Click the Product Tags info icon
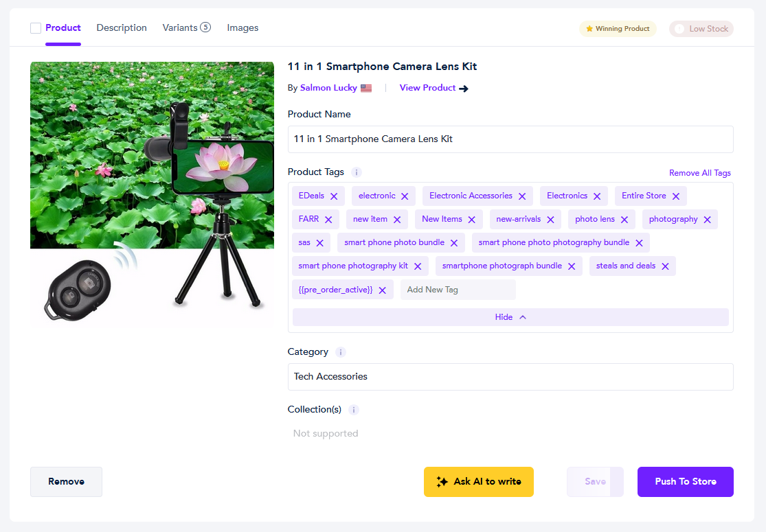Viewport: 766px width, 532px height. (x=357, y=172)
